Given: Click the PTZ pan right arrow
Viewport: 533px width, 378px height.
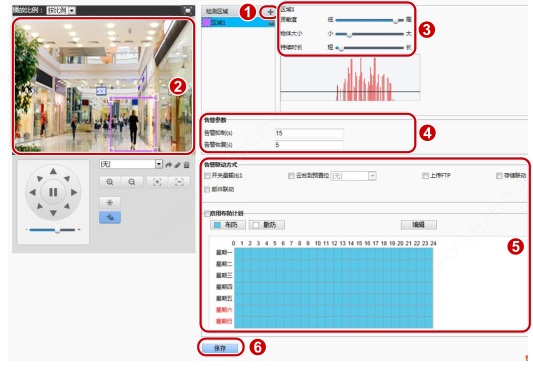Looking at the screenshot, I should click(x=74, y=192).
